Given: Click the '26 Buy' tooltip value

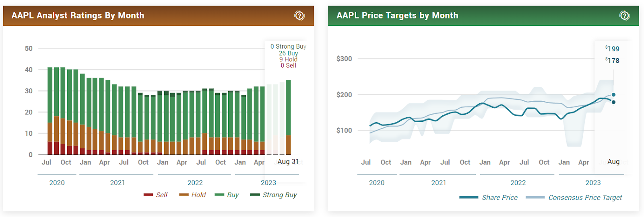Looking at the screenshot, I should point(288,53).
